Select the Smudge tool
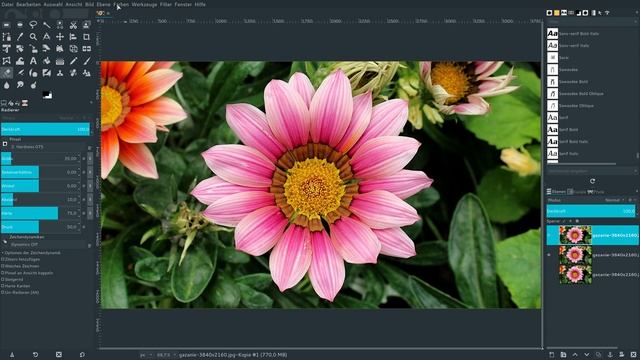Screen dimensions: 640x360 [20, 85]
